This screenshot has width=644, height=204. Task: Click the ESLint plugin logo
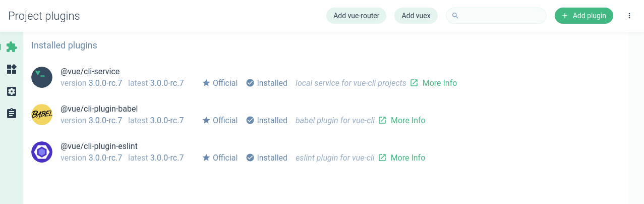[42, 152]
